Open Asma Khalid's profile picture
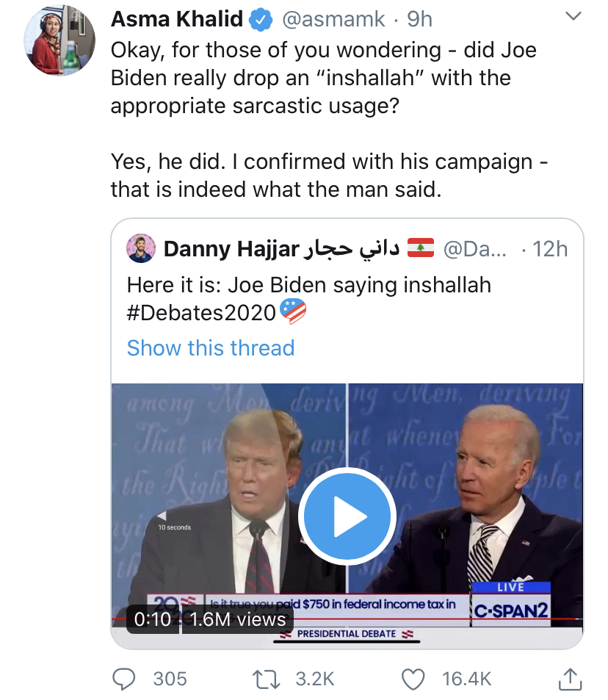The width and height of the screenshot is (608, 700). point(60,43)
